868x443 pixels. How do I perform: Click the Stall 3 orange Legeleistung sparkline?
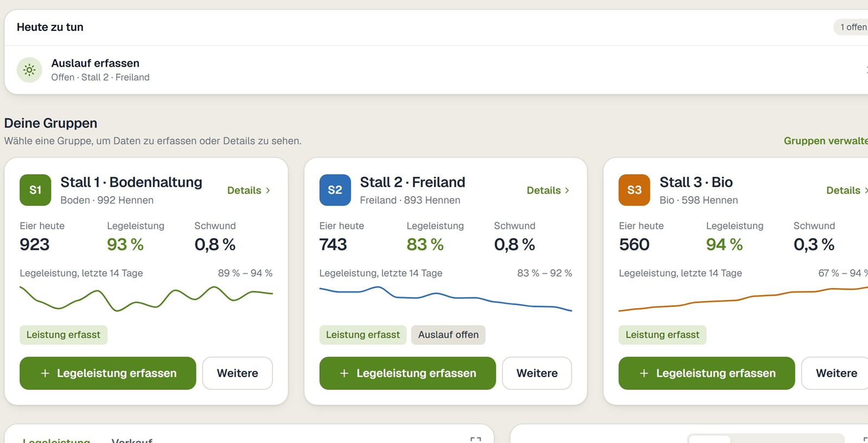tap(743, 299)
